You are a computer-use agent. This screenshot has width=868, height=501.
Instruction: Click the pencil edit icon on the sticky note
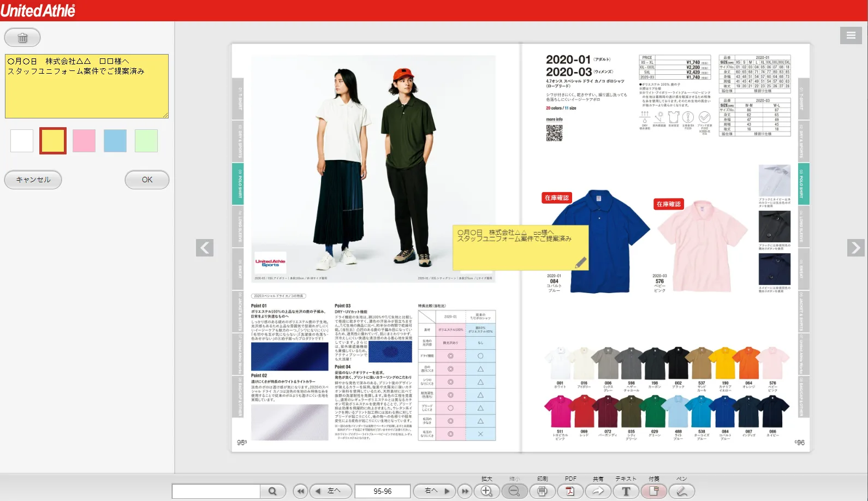[581, 263]
